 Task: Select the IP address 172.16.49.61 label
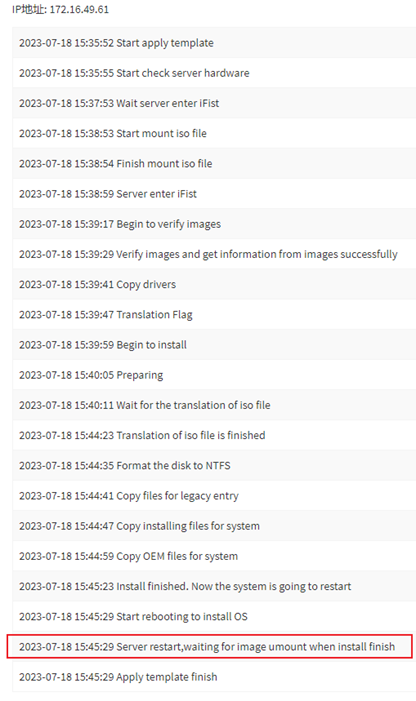60,9
